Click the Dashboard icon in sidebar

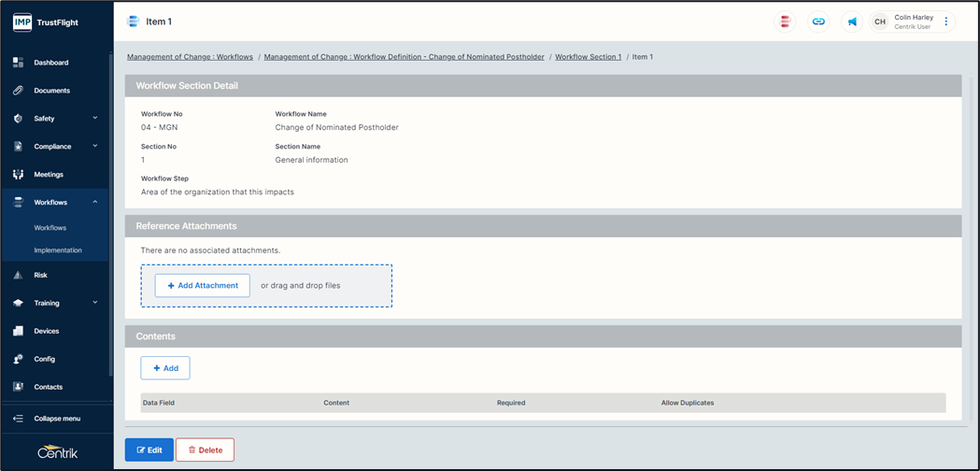click(x=18, y=63)
